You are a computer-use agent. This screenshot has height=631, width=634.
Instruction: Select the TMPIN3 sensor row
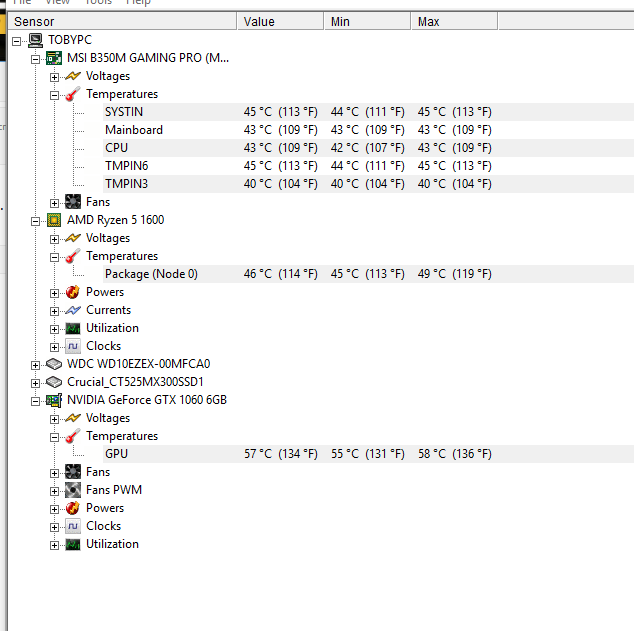click(x=368, y=184)
